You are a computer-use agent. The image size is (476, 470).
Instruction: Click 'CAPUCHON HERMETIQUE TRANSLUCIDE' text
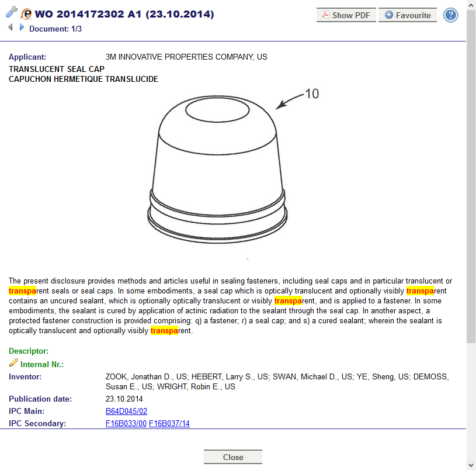click(84, 79)
